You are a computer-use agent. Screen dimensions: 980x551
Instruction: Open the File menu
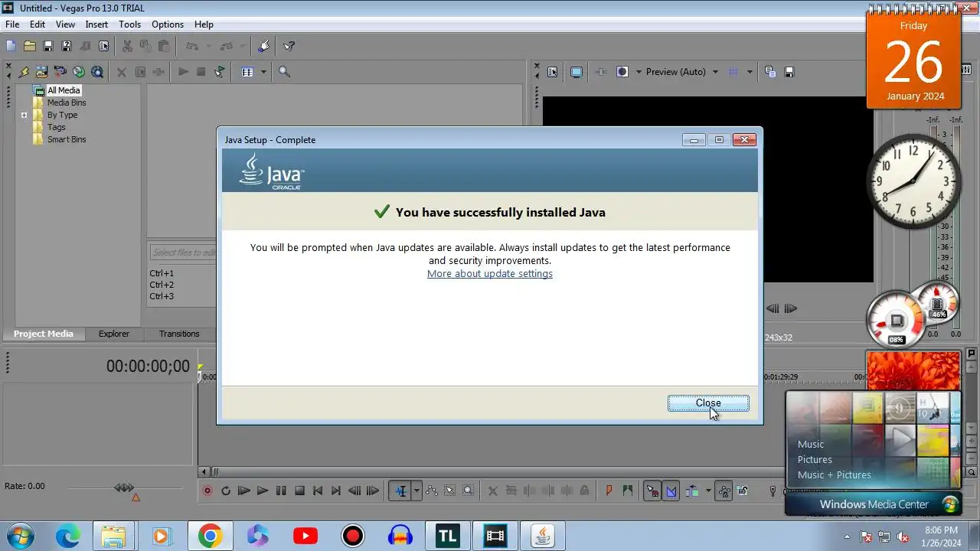click(x=12, y=24)
